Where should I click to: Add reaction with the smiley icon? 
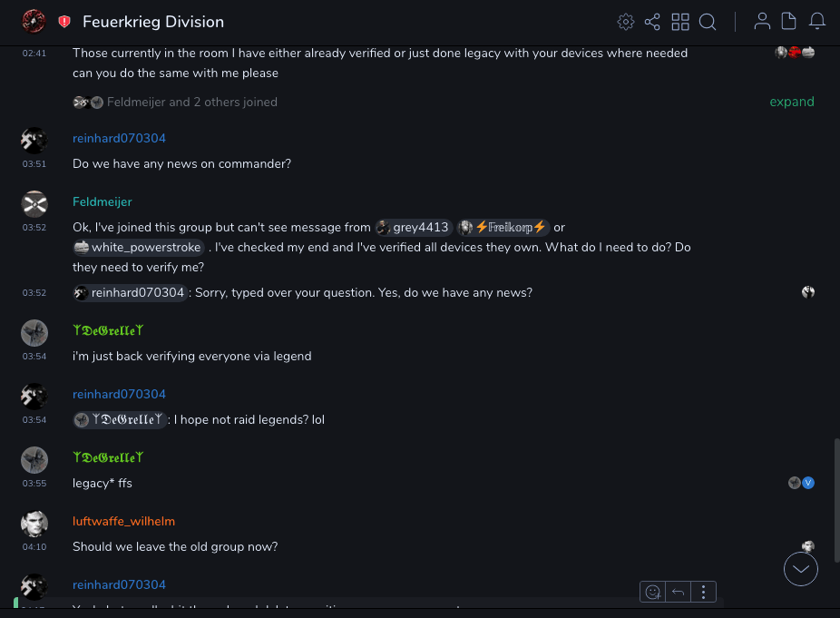652,593
